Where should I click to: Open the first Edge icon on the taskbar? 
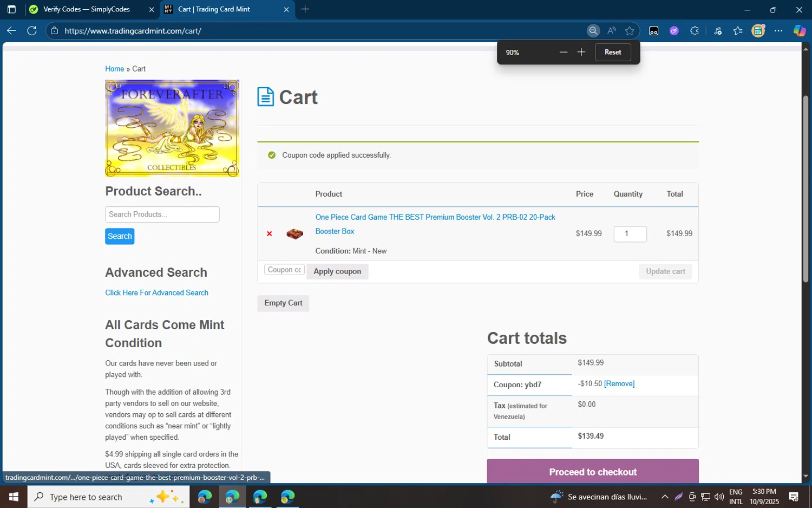205,497
